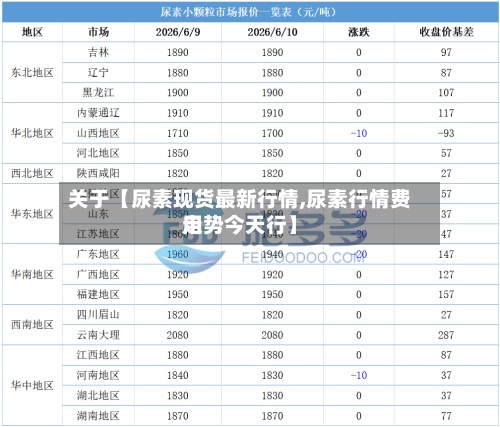Image resolution: width=500 pixels, height=427 pixels.
Task: Select the 湖北地区 market cell
Action: 98,395
